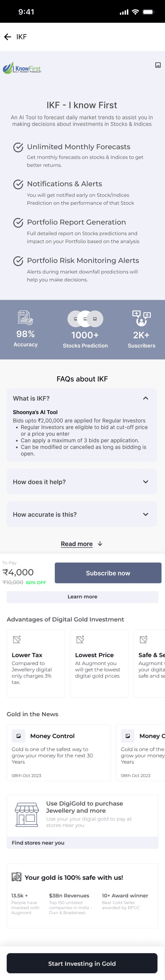Screen dimensions: 165x980
Task: Click the 98% Accuracy report icon
Action: 25,318
